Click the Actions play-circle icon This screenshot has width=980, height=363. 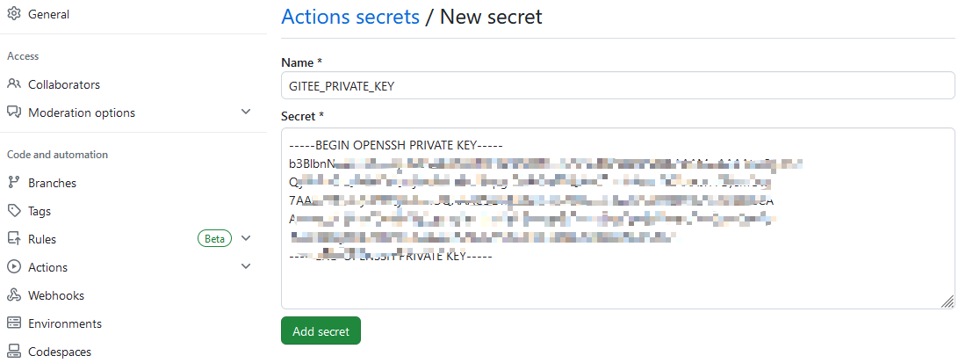pos(14,266)
